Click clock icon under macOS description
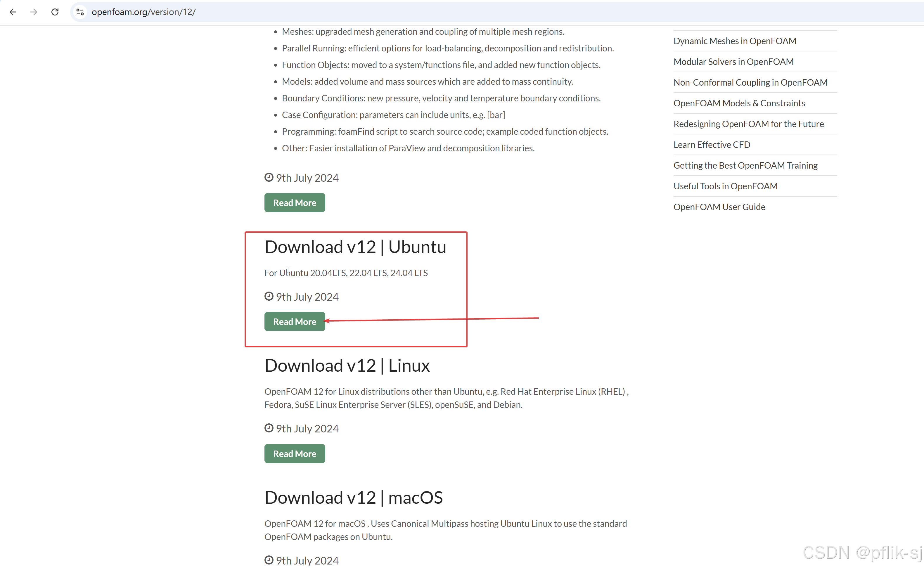The height and width of the screenshot is (568, 924). [269, 560]
